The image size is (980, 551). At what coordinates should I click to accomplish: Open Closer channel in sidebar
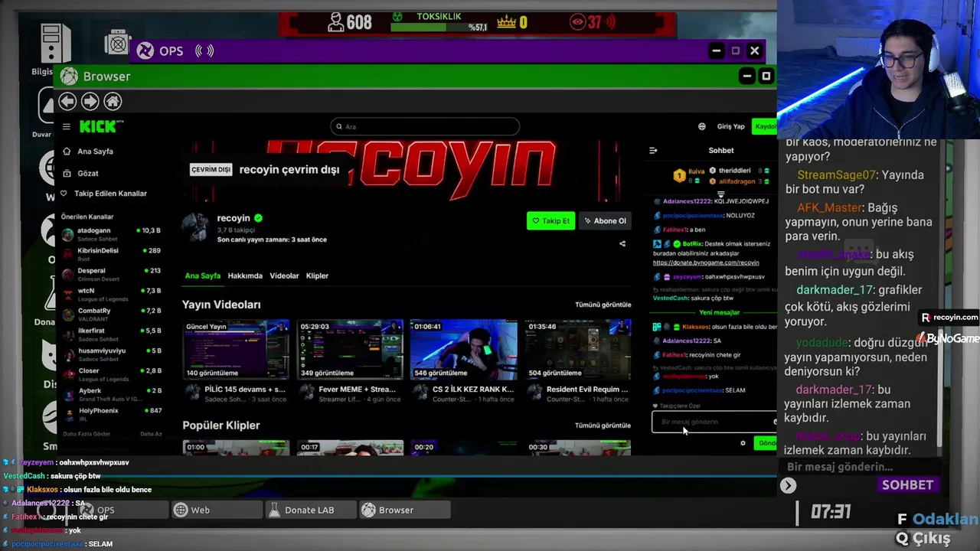[111, 373]
